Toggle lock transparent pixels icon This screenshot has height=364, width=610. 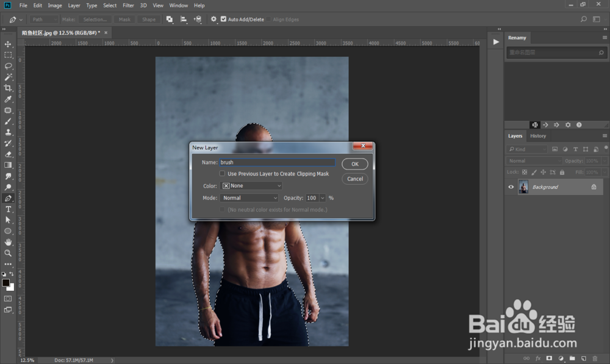(x=525, y=172)
